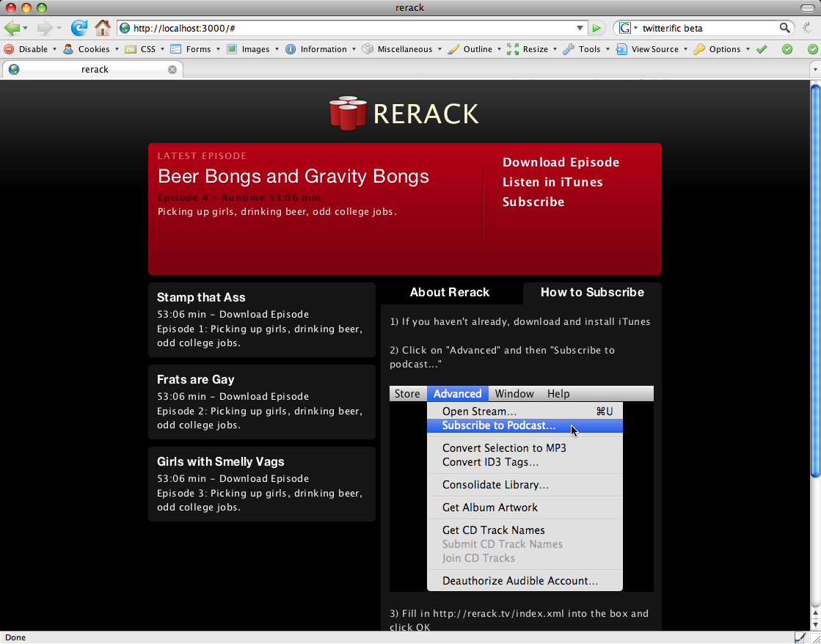Image resolution: width=821 pixels, height=644 pixels.
Task: Click the View Source toolbar icon
Action: [x=621, y=49]
